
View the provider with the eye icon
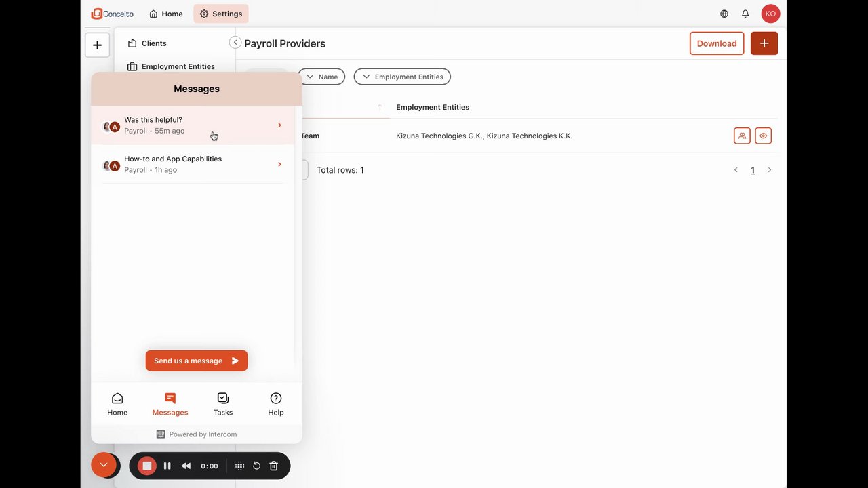coord(764,136)
